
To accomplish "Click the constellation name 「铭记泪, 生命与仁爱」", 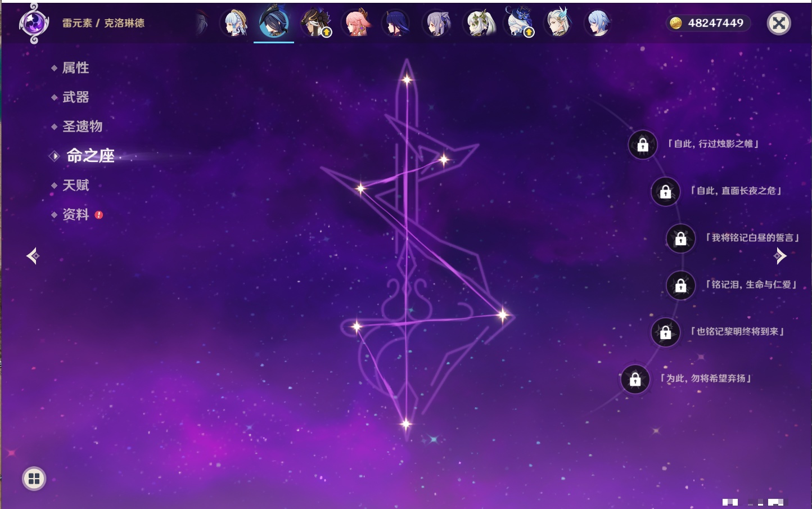I will pos(751,285).
